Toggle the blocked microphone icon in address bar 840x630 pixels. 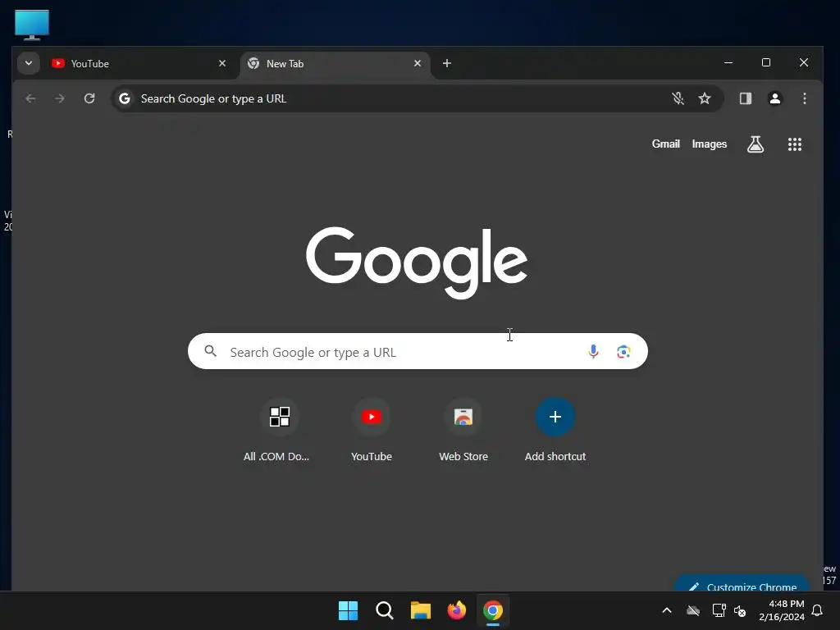click(x=678, y=98)
